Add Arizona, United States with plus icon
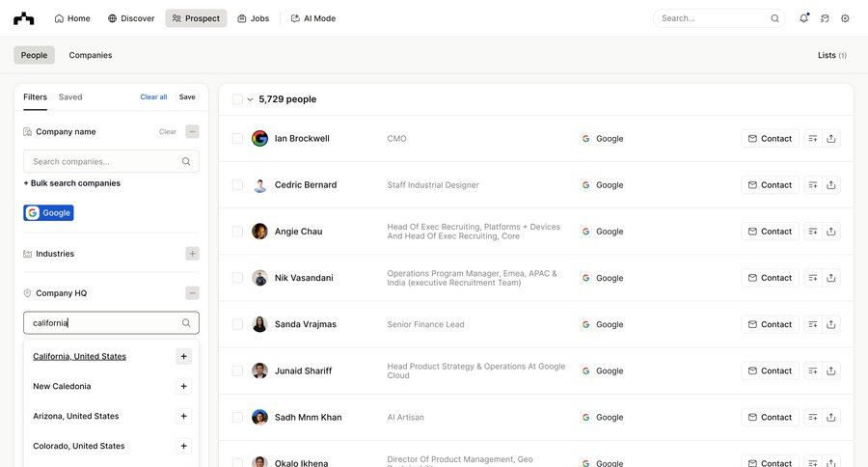The height and width of the screenshot is (467, 868). click(184, 416)
